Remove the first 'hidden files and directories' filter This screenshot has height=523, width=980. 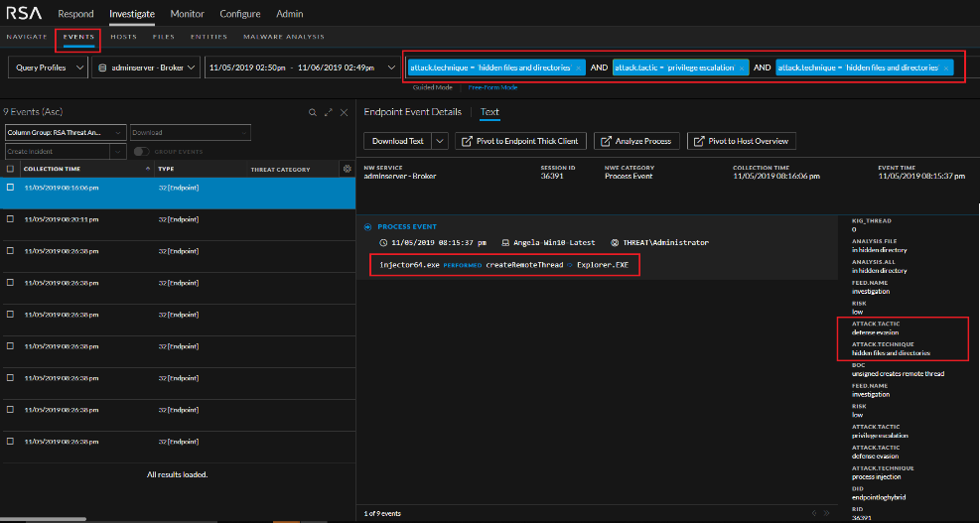(x=577, y=67)
